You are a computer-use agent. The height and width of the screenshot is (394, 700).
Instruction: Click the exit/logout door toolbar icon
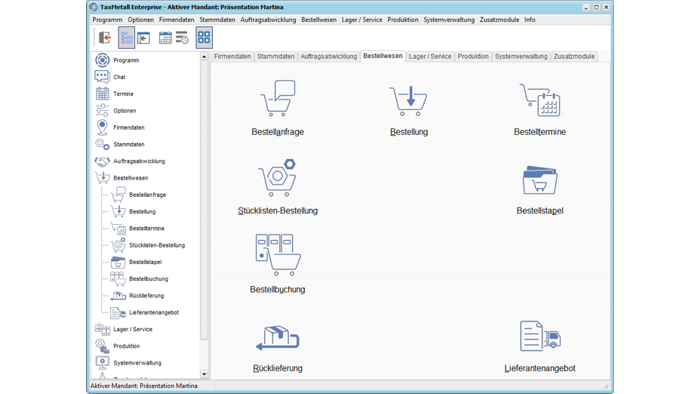click(x=105, y=37)
